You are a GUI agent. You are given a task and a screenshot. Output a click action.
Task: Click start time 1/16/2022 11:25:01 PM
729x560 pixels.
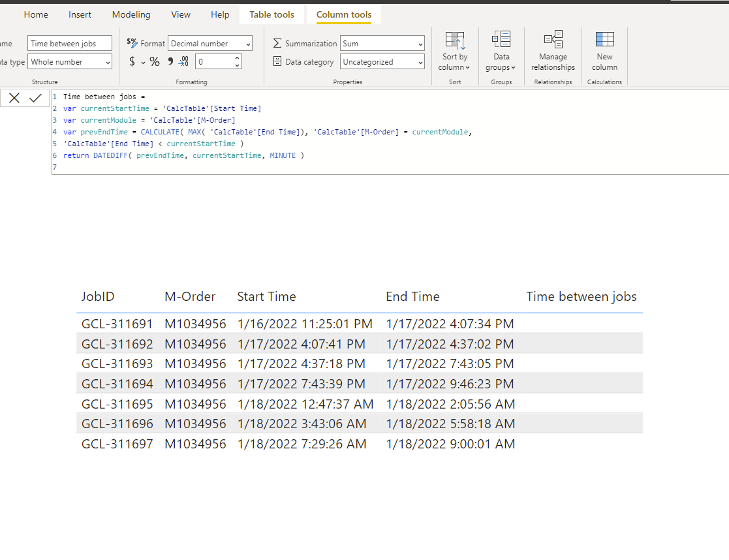[305, 324]
